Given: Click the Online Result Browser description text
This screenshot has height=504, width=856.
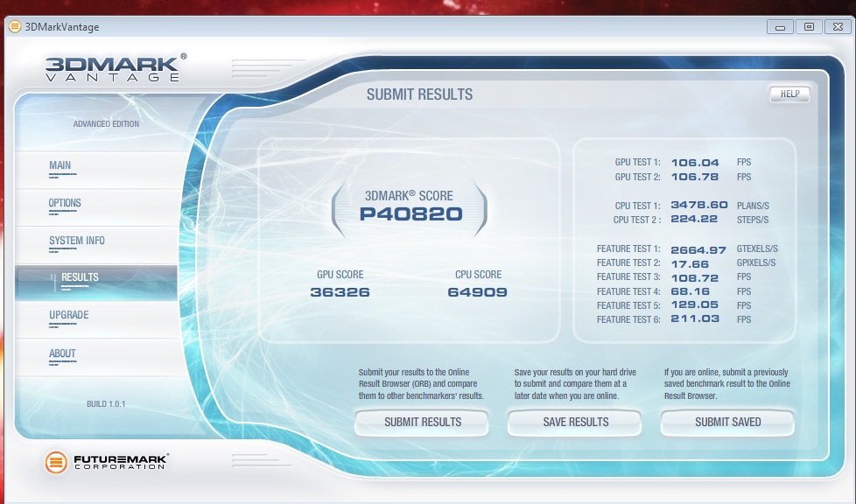Looking at the screenshot, I should (x=421, y=384).
